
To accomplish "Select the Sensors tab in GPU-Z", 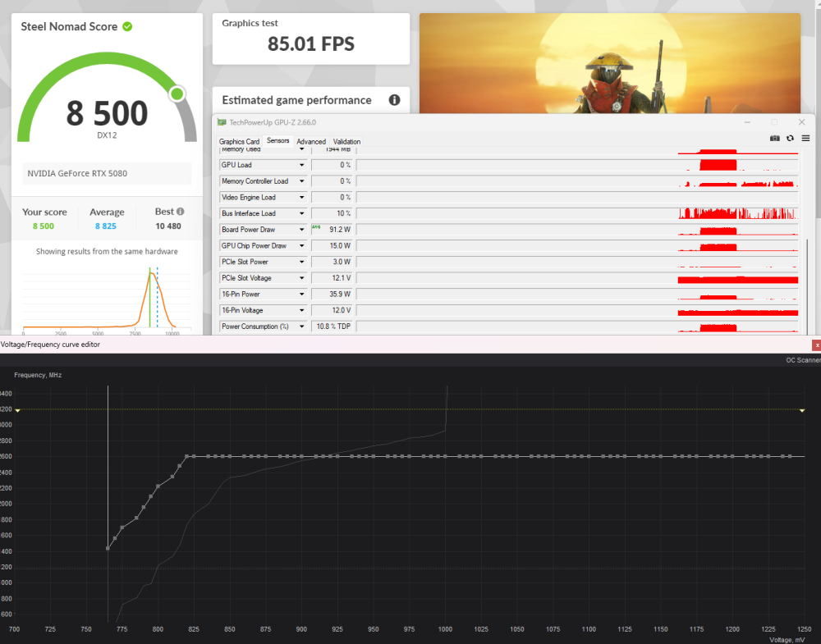I will point(277,141).
